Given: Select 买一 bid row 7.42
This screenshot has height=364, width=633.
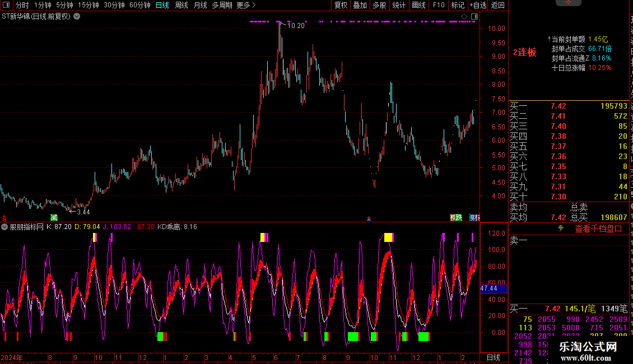Looking at the screenshot, I should [569, 106].
